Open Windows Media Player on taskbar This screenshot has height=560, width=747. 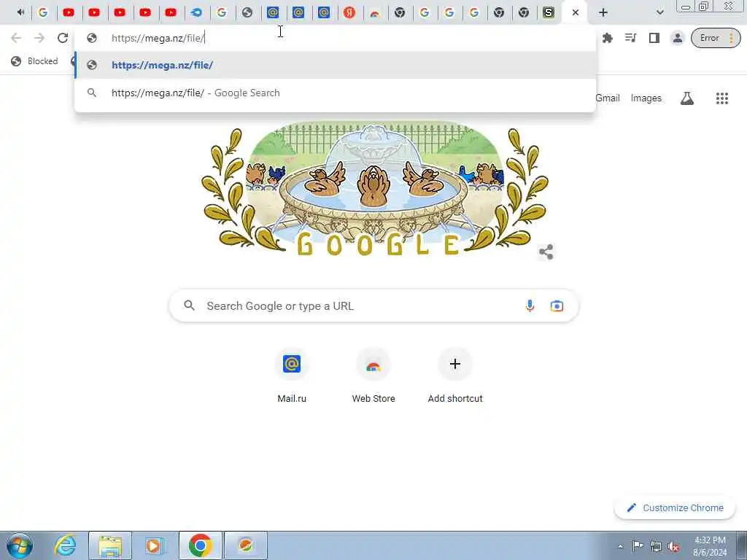pyautogui.click(x=155, y=545)
